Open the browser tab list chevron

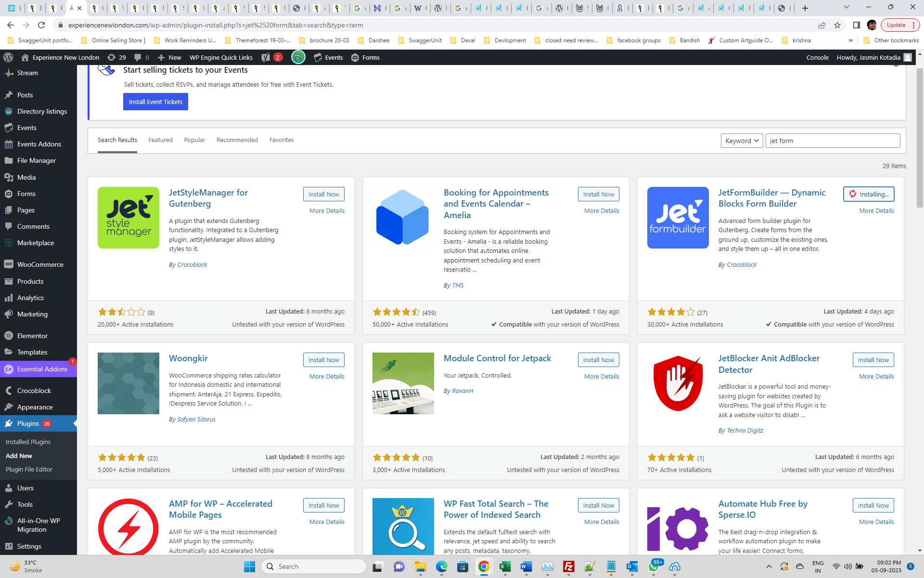[847, 7]
